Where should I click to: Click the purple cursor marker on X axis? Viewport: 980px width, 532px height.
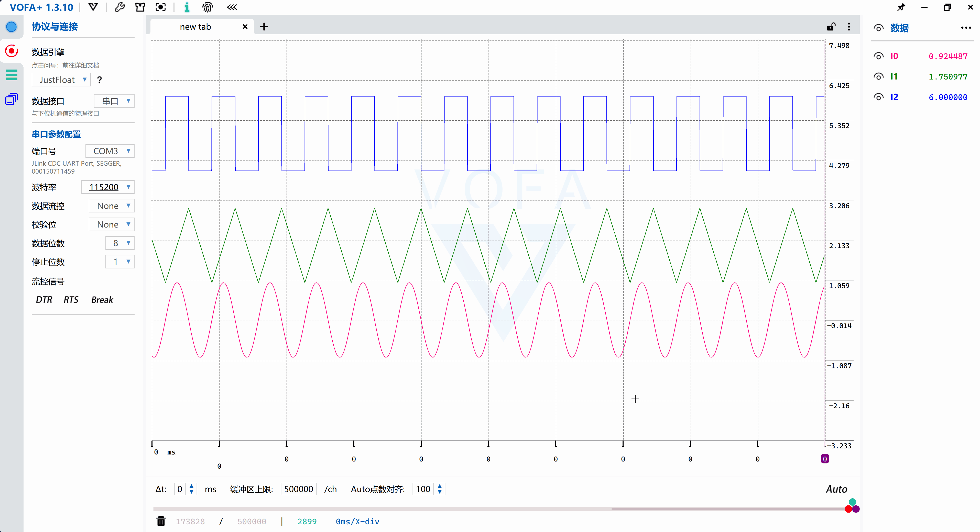pyautogui.click(x=825, y=459)
